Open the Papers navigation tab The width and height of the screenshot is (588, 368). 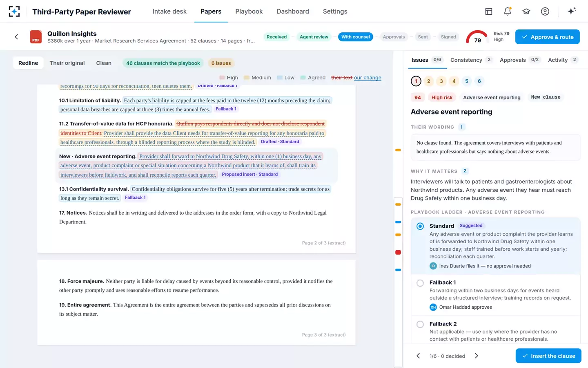click(211, 11)
